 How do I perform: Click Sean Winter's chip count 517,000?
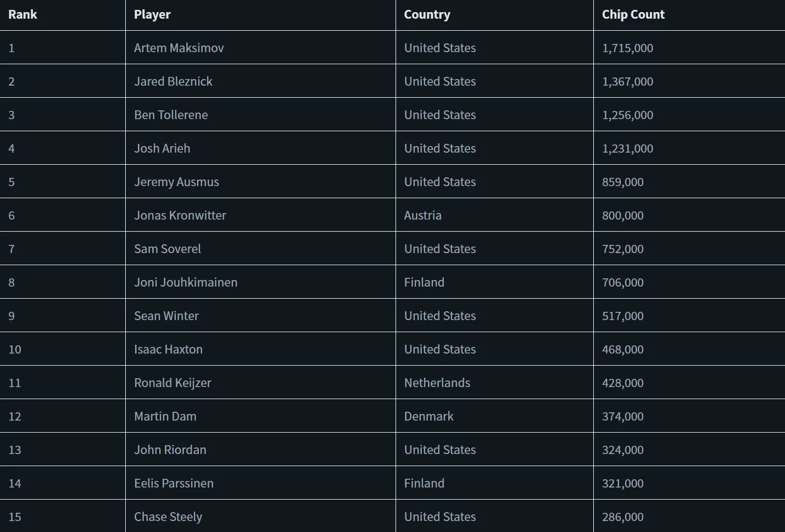[x=622, y=316]
